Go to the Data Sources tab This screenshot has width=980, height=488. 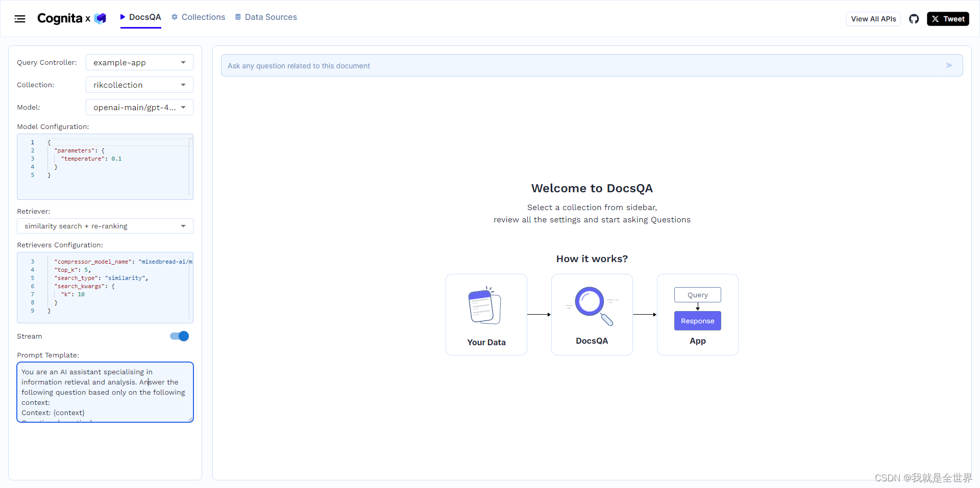pos(266,17)
